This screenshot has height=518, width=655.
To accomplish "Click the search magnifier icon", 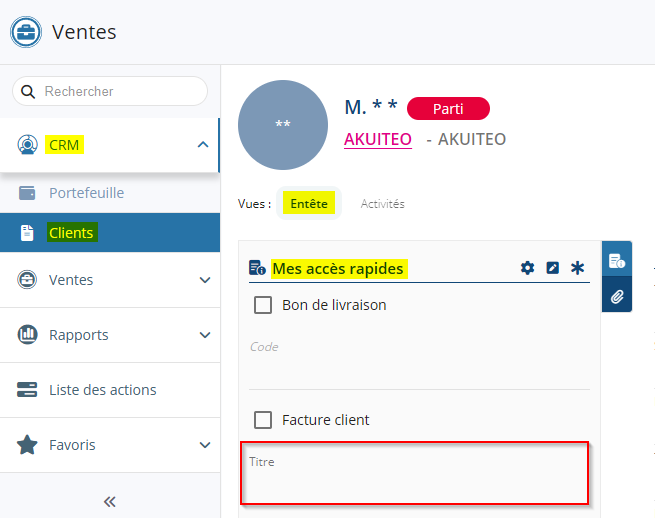I will [x=28, y=91].
